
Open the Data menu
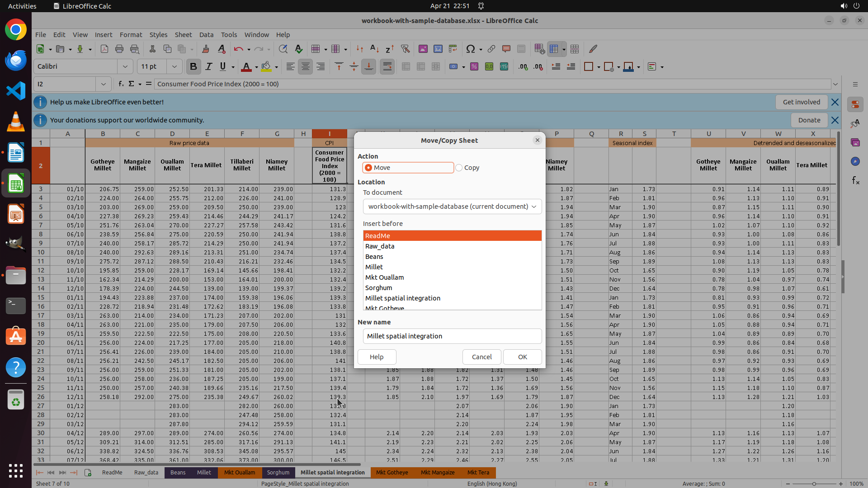[206, 35]
